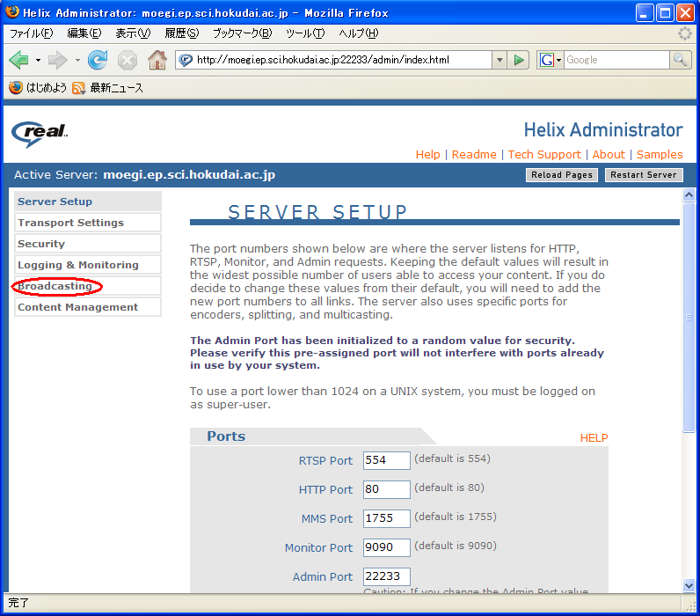The height and width of the screenshot is (616, 700).
Task: Click the SERVER SETUP page heading
Action: [x=317, y=212]
